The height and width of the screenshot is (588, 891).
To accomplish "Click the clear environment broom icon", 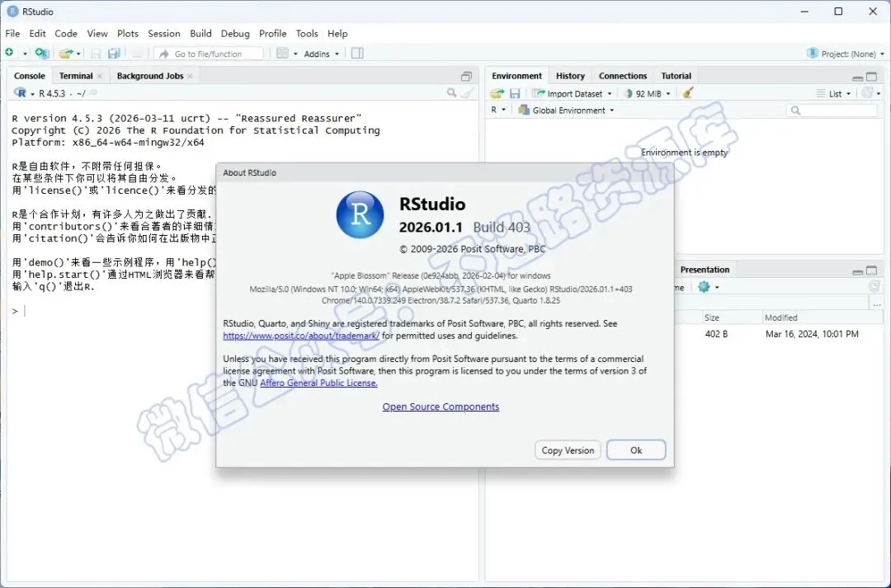I will (x=688, y=92).
